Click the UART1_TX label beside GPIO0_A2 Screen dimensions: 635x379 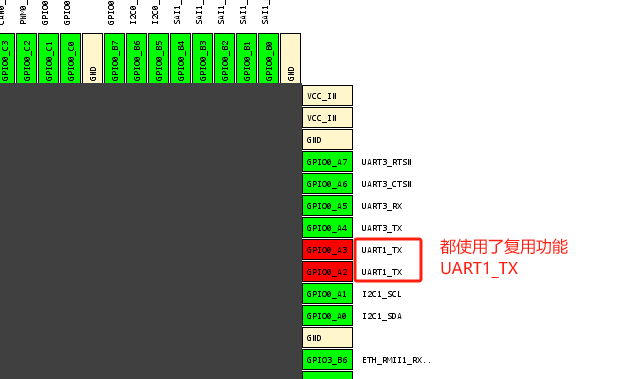coord(382,272)
